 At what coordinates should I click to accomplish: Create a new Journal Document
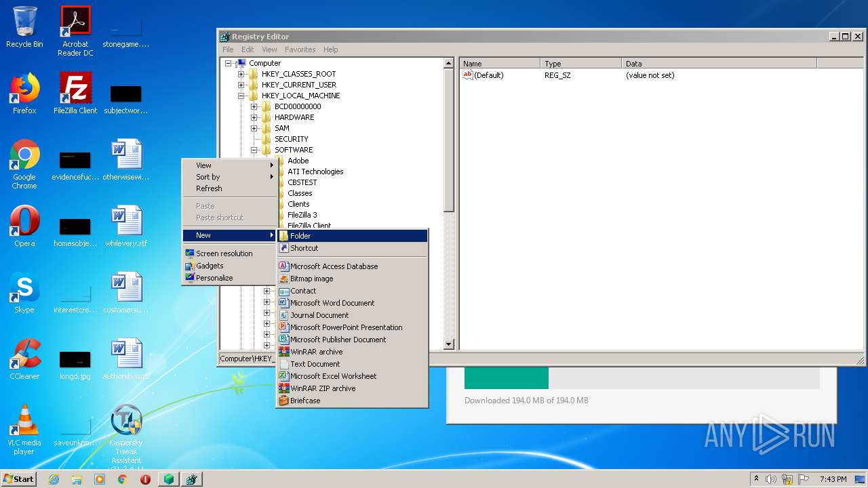coord(352,315)
